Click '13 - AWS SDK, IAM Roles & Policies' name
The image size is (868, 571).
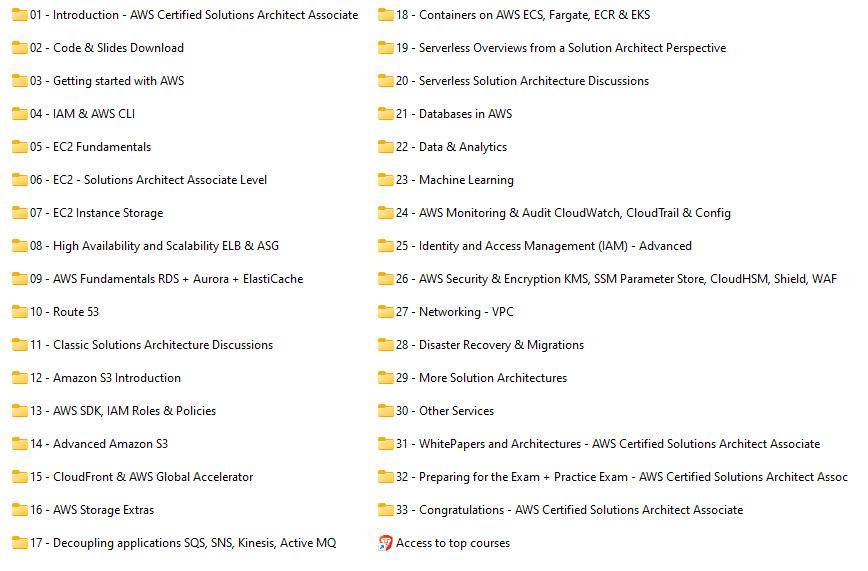click(x=123, y=411)
